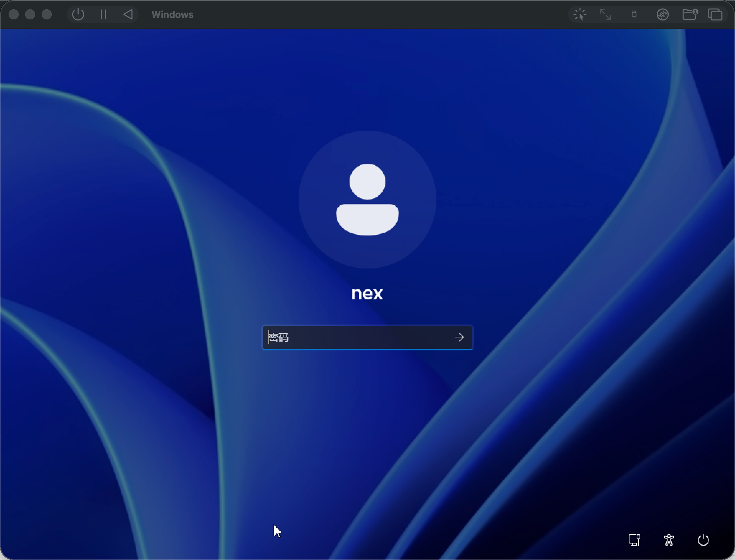This screenshot has height=560, width=735.
Task: Pause the virtual machine
Action: pos(103,15)
